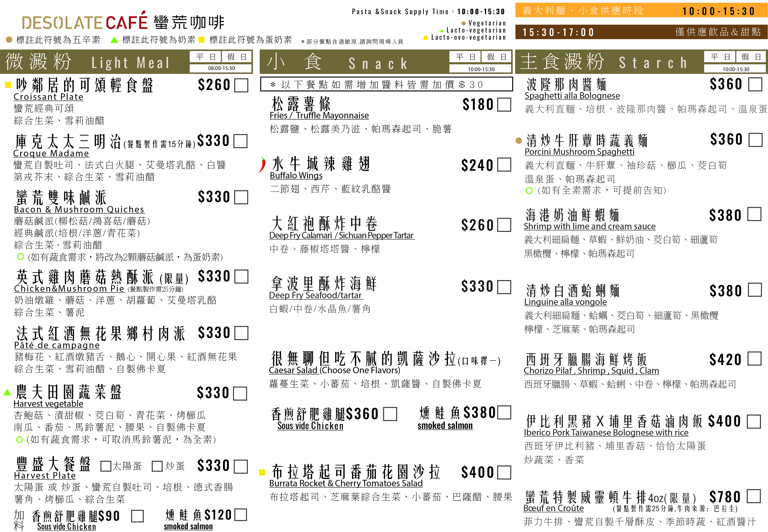768x532 pixels.
Task: Click brown dot beside Porcini Mushroom Spaghetti
Action: pos(519,141)
